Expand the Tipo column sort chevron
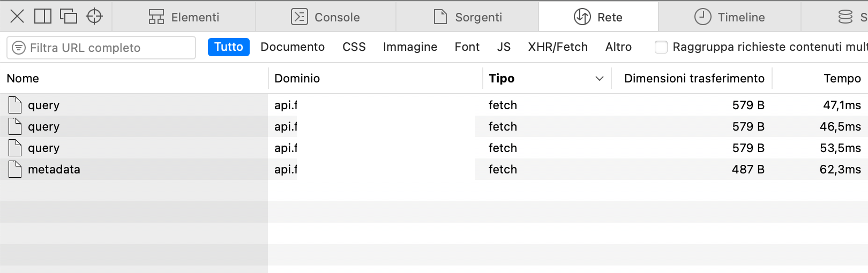The width and height of the screenshot is (868, 273). click(600, 79)
